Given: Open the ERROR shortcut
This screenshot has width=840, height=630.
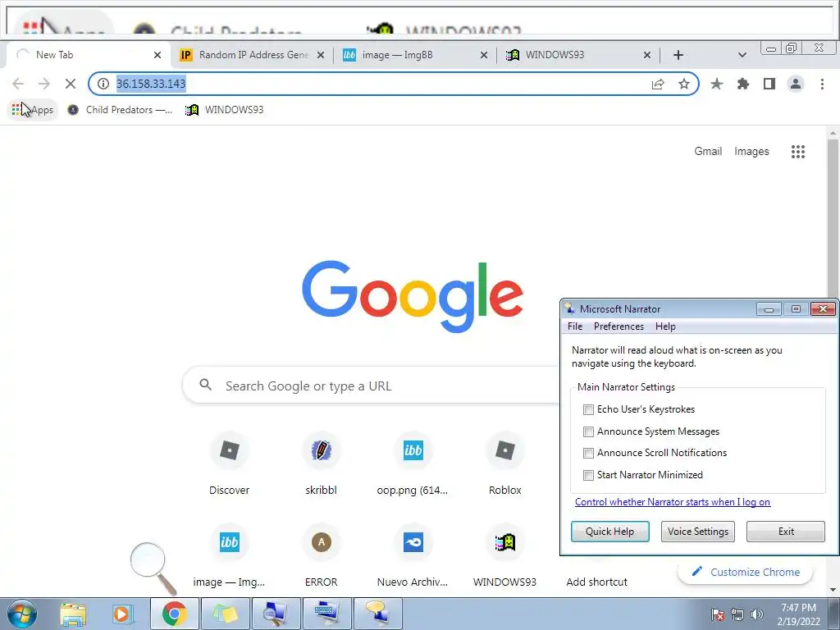Looking at the screenshot, I should click(321, 556).
